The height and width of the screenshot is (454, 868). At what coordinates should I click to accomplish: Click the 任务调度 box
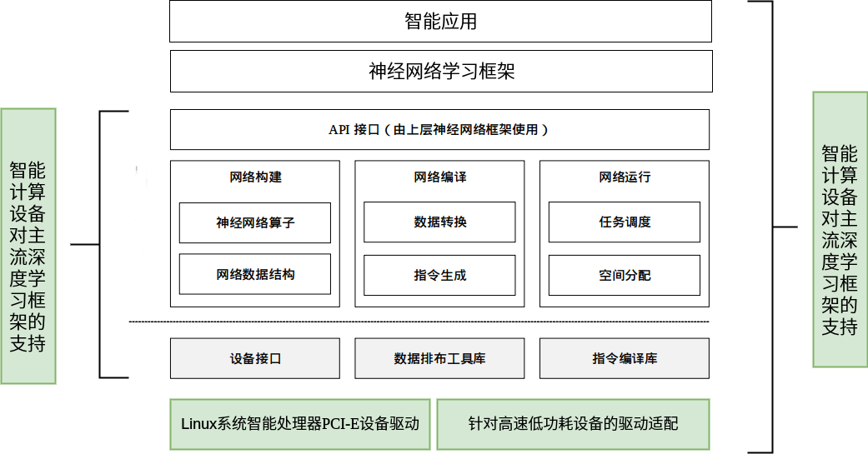tap(625, 222)
